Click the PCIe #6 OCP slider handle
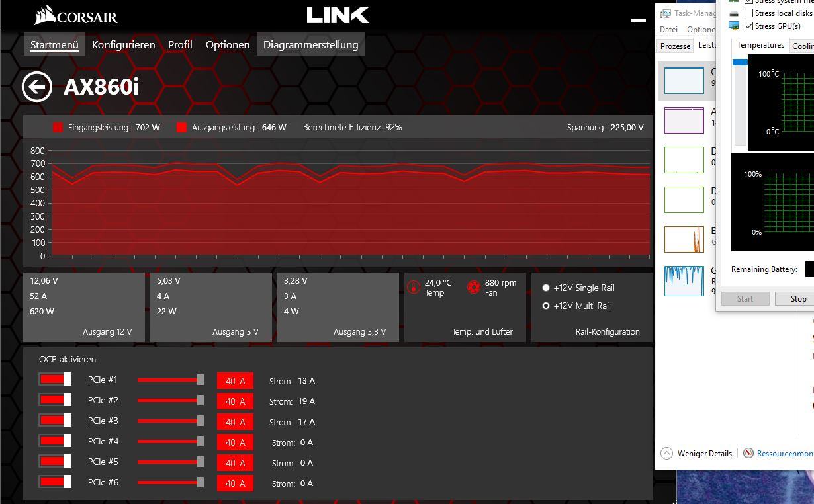This screenshot has height=504, width=814. point(201,482)
